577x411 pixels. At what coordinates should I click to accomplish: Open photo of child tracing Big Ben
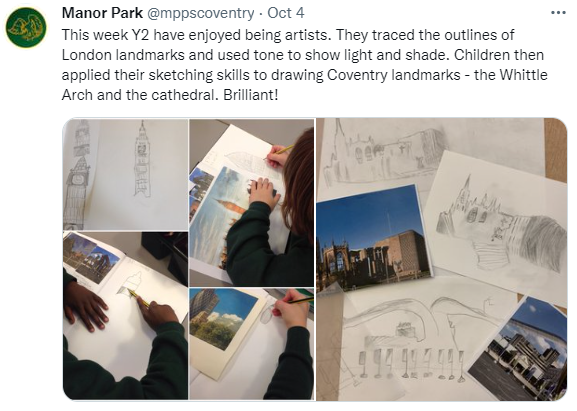252,203
